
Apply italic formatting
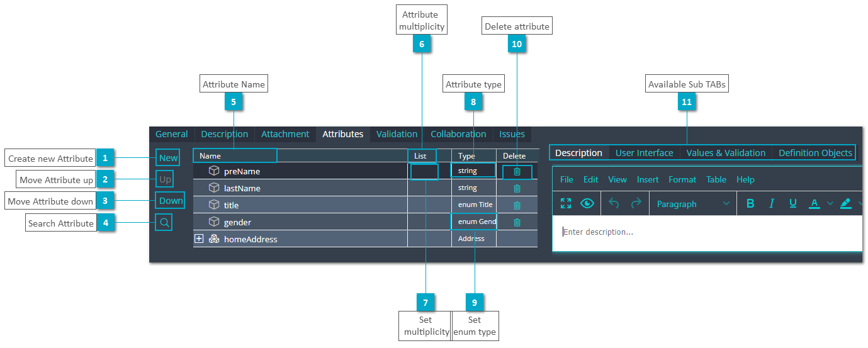(x=772, y=203)
